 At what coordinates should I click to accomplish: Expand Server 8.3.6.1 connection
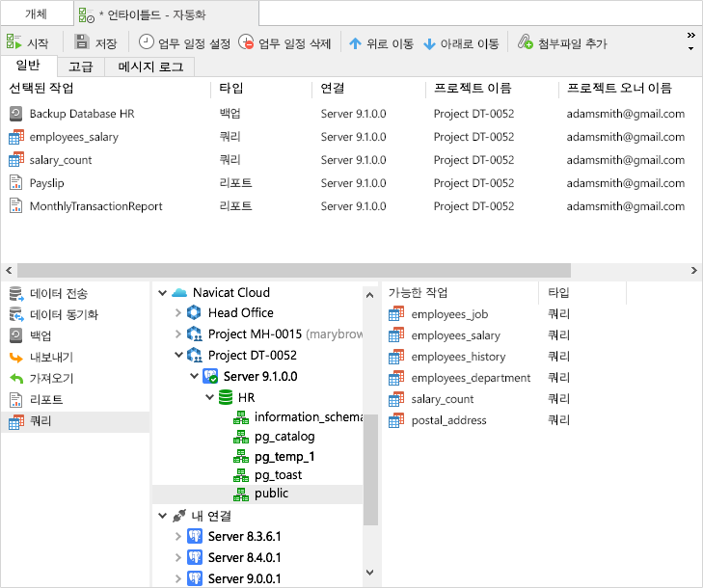coord(178,536)
